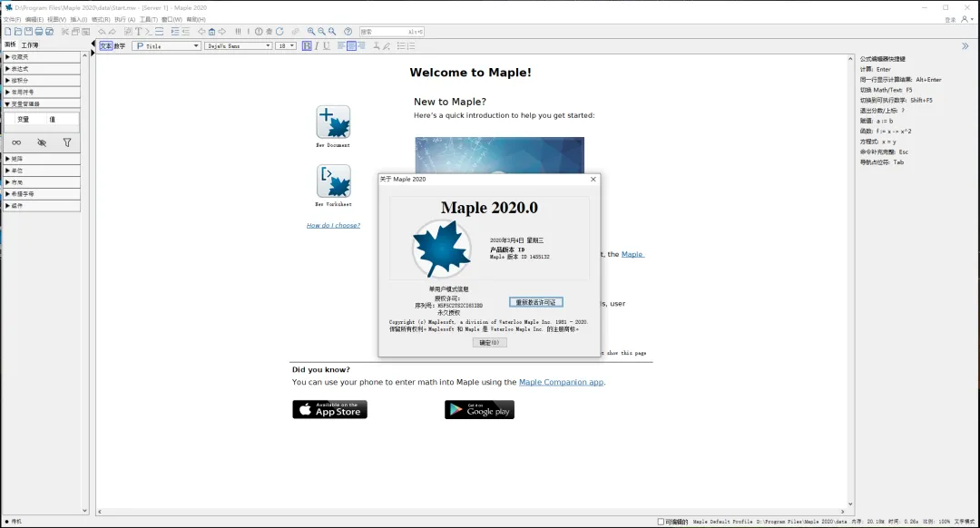980x528 pixels.
Task: Click the undo arrow icon
Action: (102, 31)
